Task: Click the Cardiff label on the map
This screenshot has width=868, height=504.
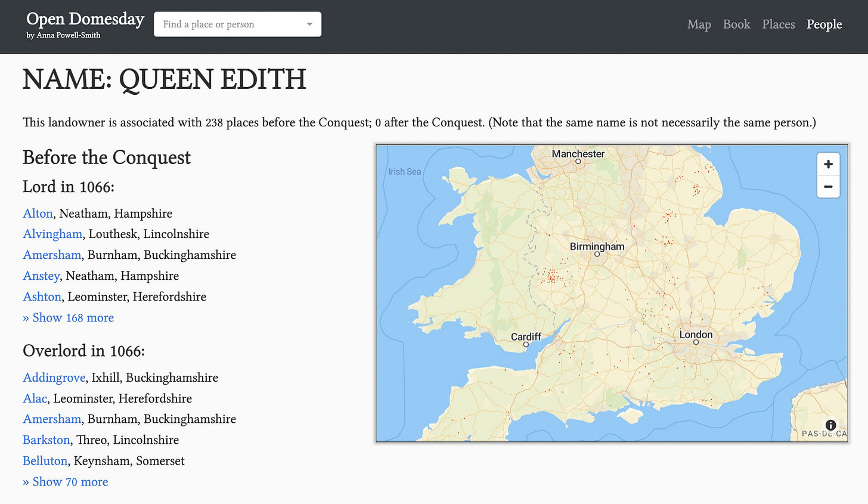Action: click(x=526, y=336)
